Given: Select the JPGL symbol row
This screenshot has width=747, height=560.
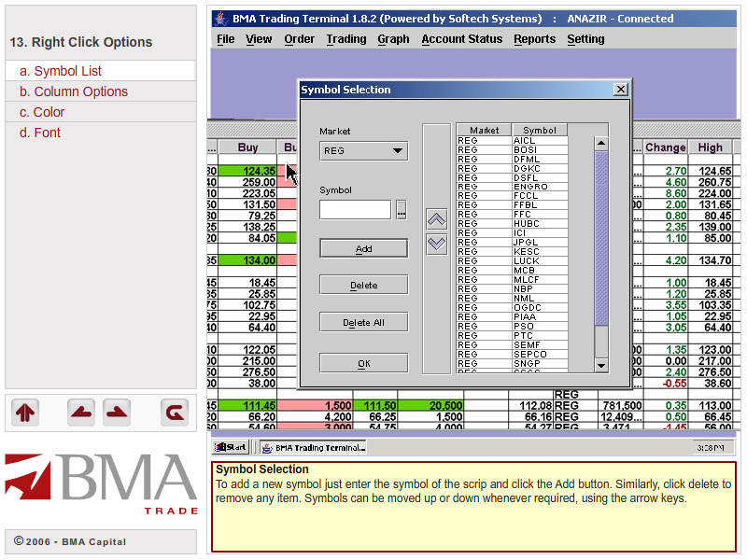Looking at the screenshot, I should (x=512, y=243).
